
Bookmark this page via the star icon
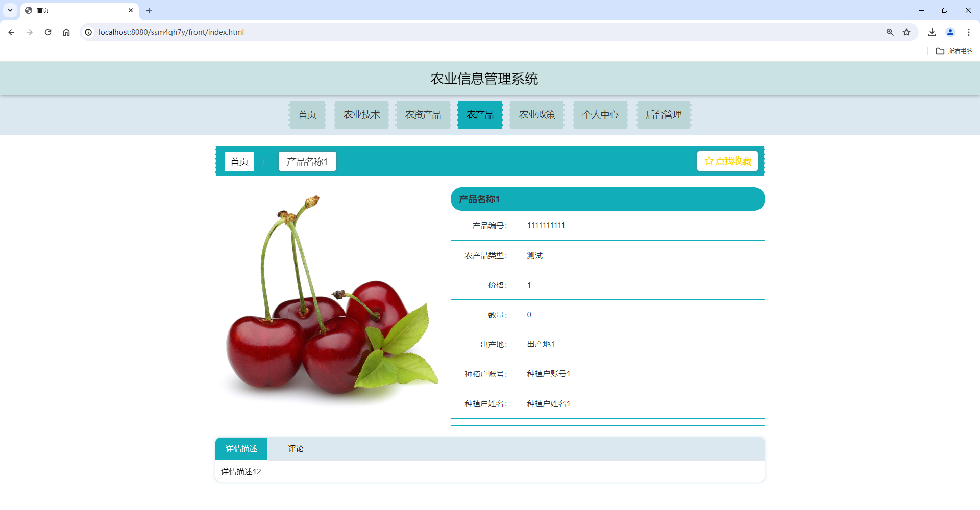click(907, 32)
